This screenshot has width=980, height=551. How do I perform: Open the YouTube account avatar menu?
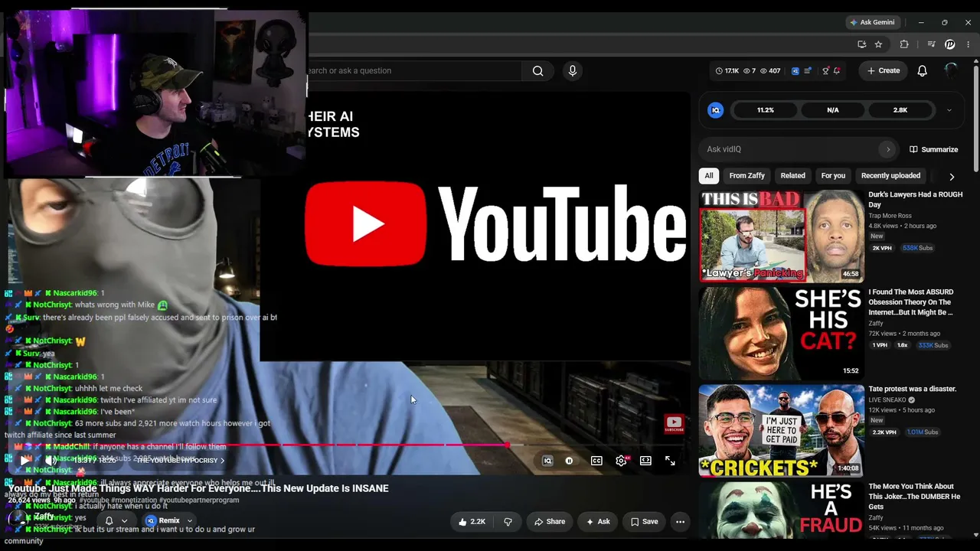click(x=951, y=70)
